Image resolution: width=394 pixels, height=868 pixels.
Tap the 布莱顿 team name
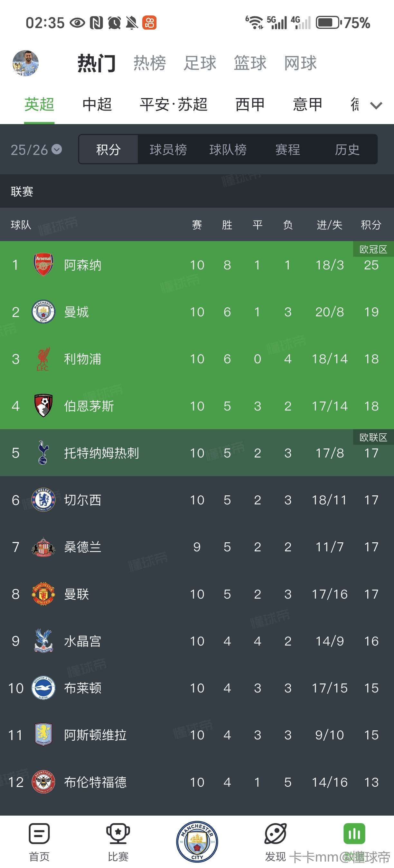pos(83,688)
